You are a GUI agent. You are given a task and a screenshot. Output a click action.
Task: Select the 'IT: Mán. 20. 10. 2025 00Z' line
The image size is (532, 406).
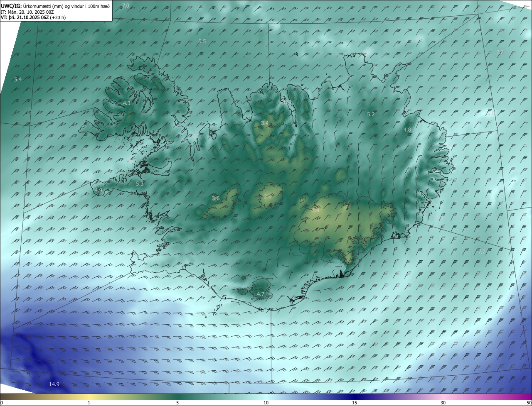[27, 12]
